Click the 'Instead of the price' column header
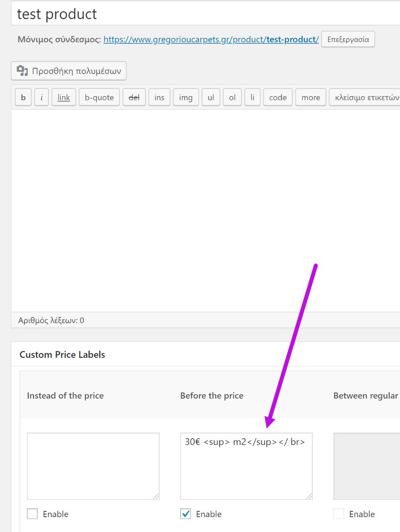The image size is (400, 532). tap(66, 396)
